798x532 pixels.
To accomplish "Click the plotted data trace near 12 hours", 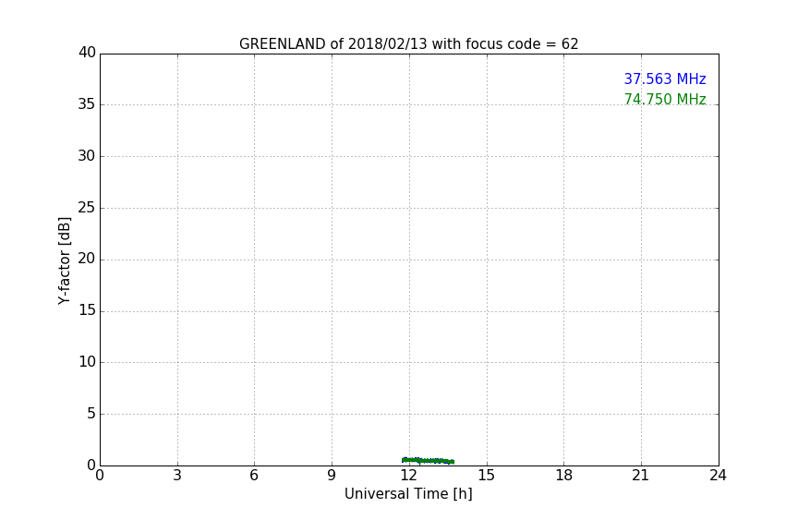I will click(x=428, y=461).
